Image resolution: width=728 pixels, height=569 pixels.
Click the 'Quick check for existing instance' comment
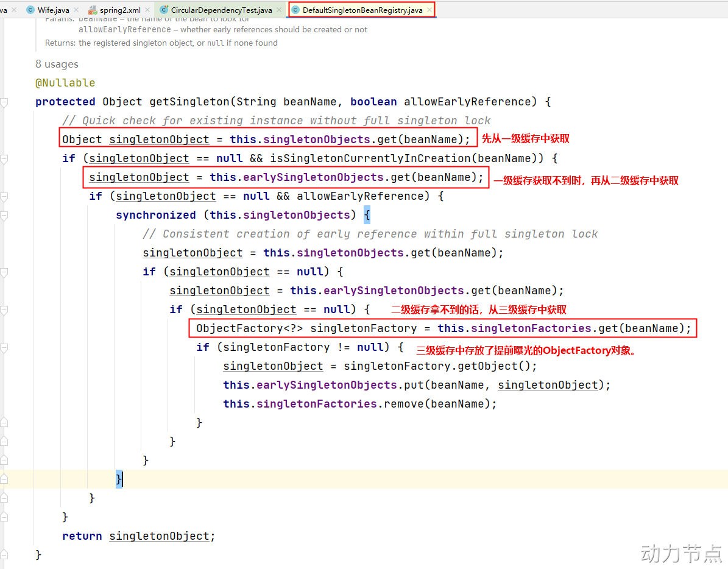pyautogui.click(x=276, y=121)
